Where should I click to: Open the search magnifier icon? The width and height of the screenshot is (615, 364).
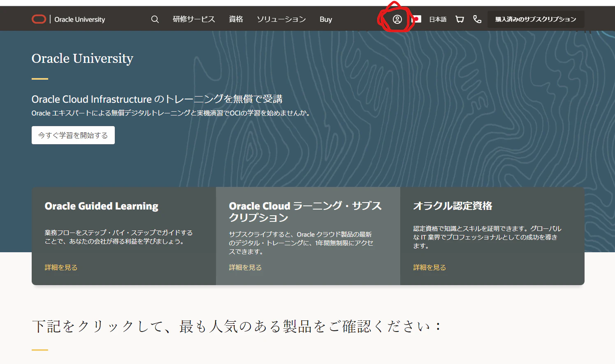(x=155, y=19)
